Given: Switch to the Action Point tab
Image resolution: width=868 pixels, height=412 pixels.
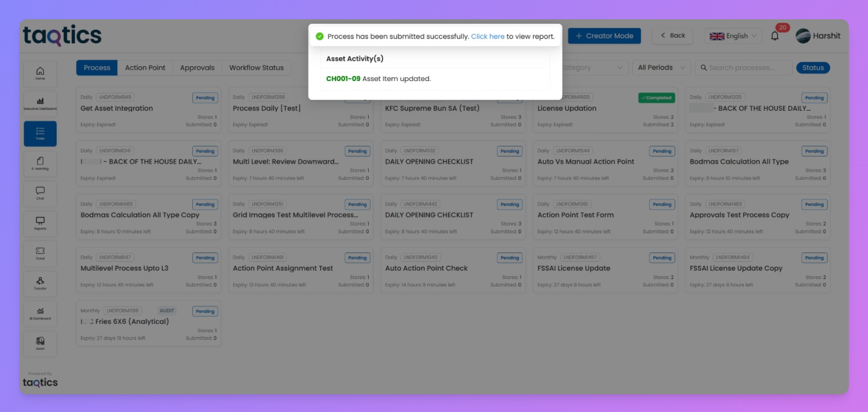Looking at the screenshot, I should pyautogui.click(x=145, y=68).
